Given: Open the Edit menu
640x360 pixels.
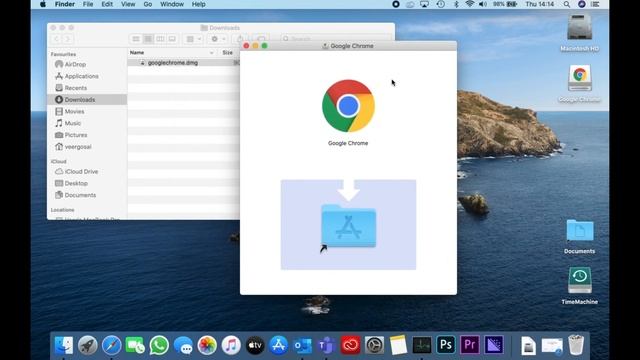Looking at the screenshot, I should (107, 4).
